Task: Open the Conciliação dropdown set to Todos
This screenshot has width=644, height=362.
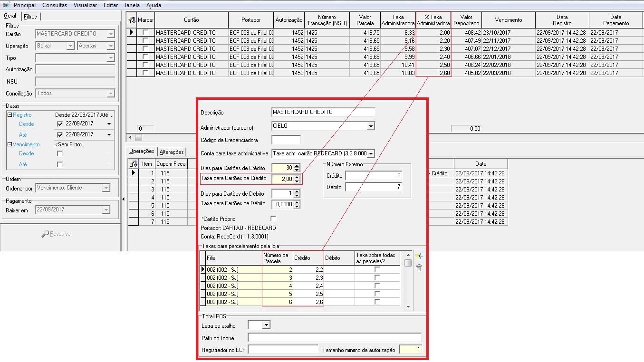Action: click(111, 94)
